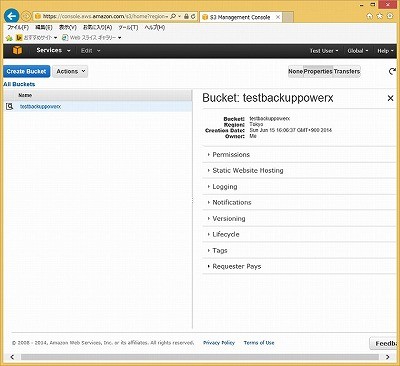Click the browser back arrow button
This screenshot has width=400, height=366.
(12, 16)
